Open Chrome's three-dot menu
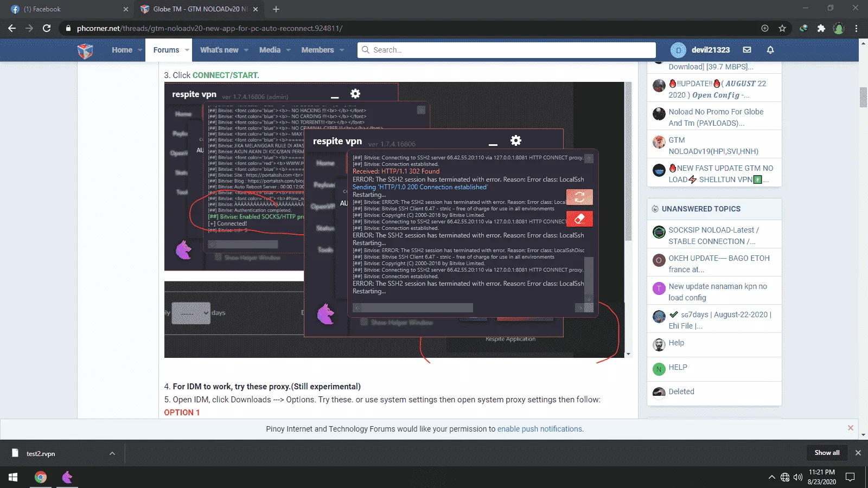 point(857,28)
